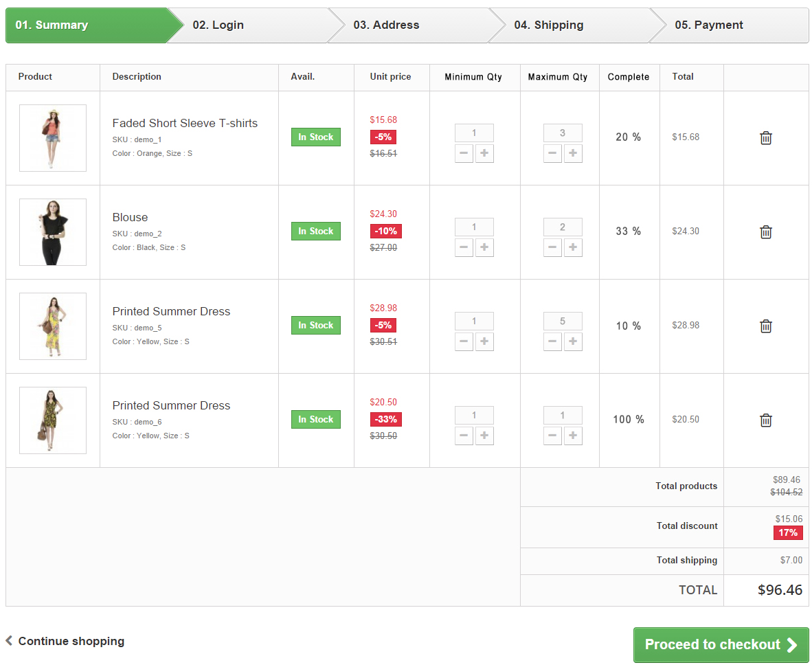
Task: Decrease minimum quantity for demo_6 dress
Action: pyautogui.click(x=464, y=436)
